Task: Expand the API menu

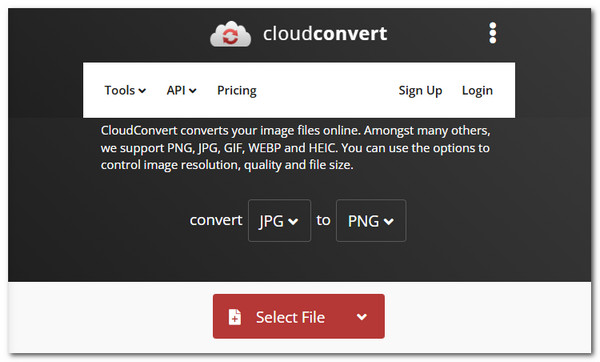Action: [181, 90]
